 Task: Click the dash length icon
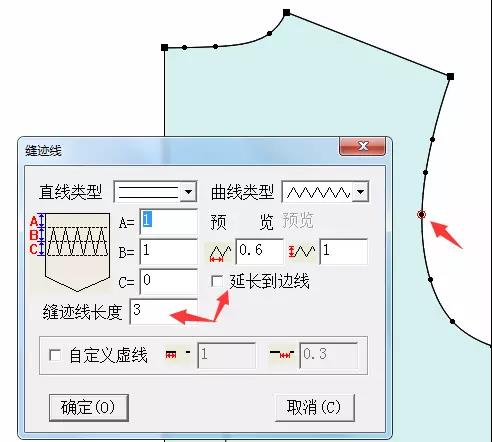click(x=178, y=355)
